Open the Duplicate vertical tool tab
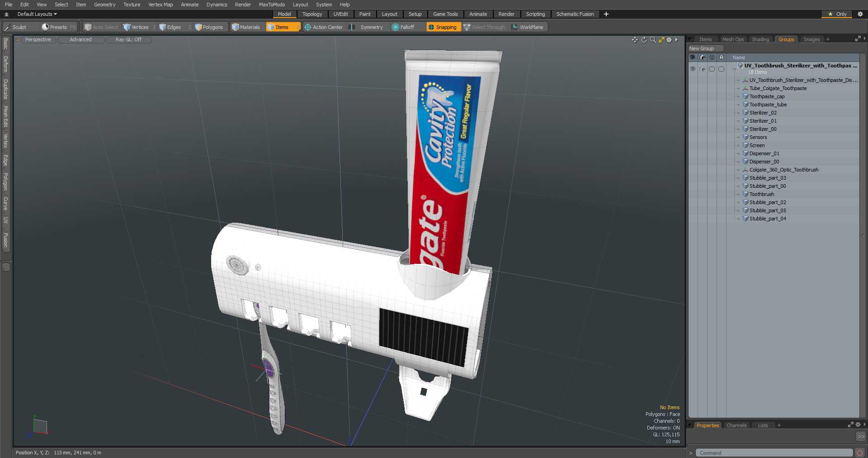The height and width of the screenshot is (458, 868). pos(6,89)
